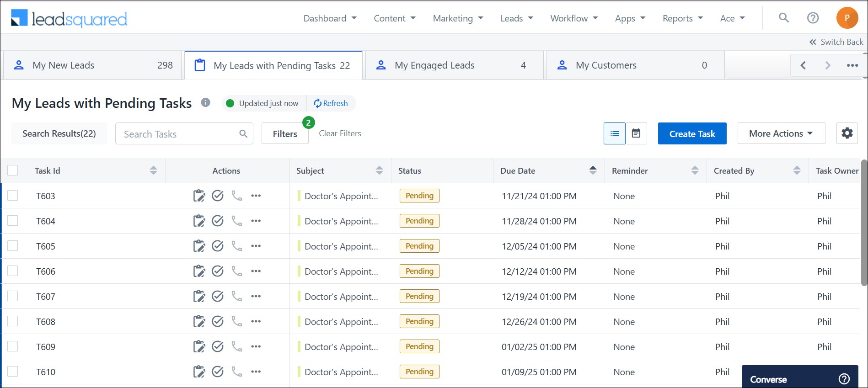Expand the Content menu
The height and width of the screenshot is (388, 868).
(x=395, y=18)
